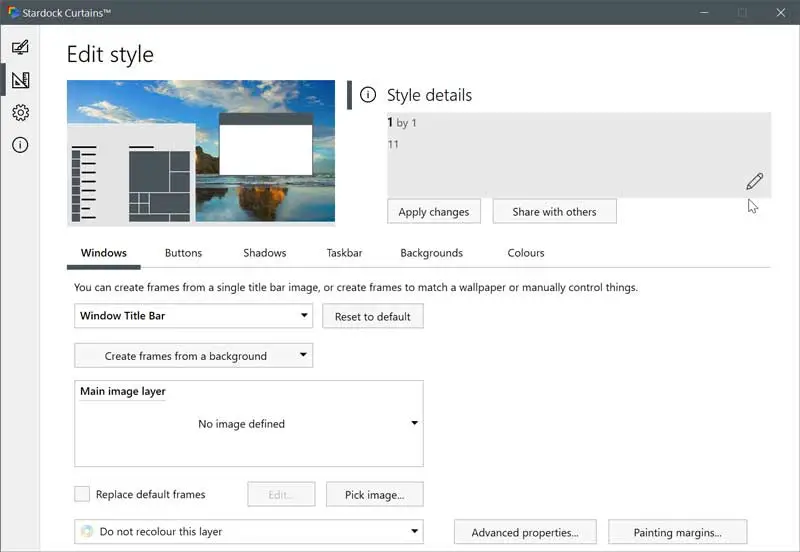Image resolution: width=800 pixels, height=552 pixels.
Task: Open Painting margins...
Action: 678,532
